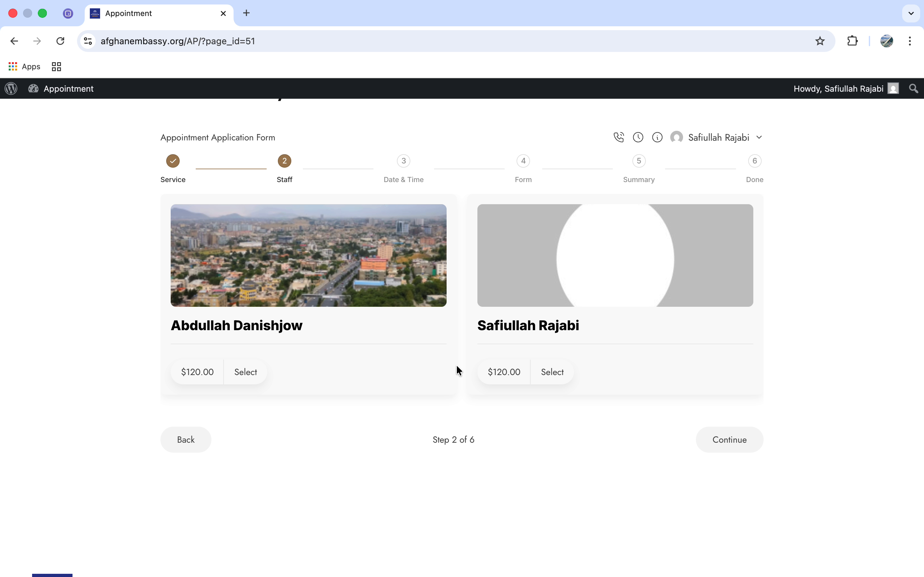Click step 5 Summary indicator
The width and height of the screenshot is (924, 577).
[x=638, y=161]
